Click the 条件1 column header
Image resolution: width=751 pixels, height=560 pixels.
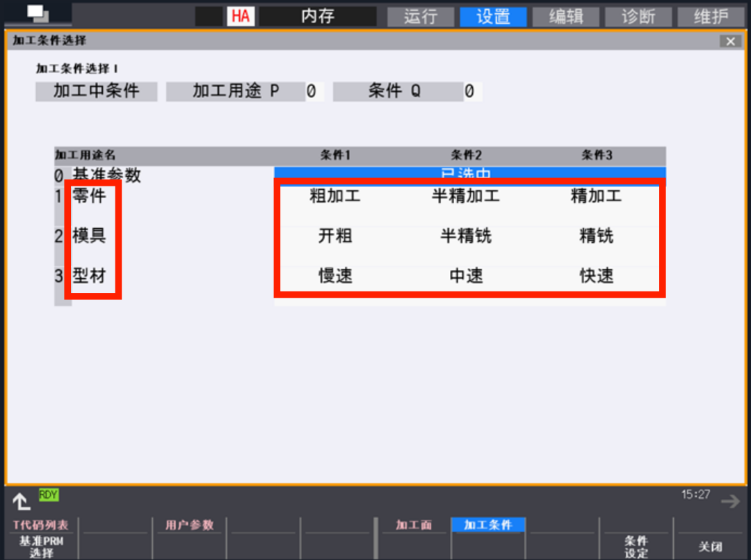coord(335,154)
